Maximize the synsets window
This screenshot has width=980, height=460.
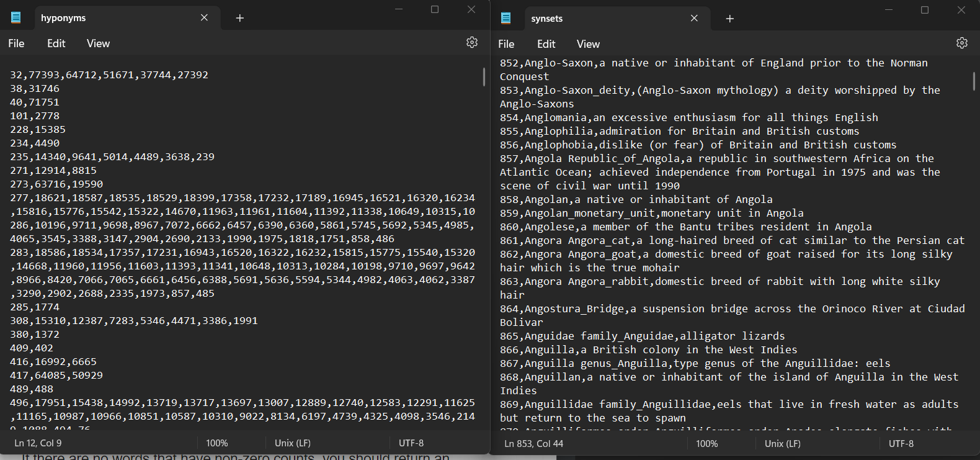coord(925,10)
